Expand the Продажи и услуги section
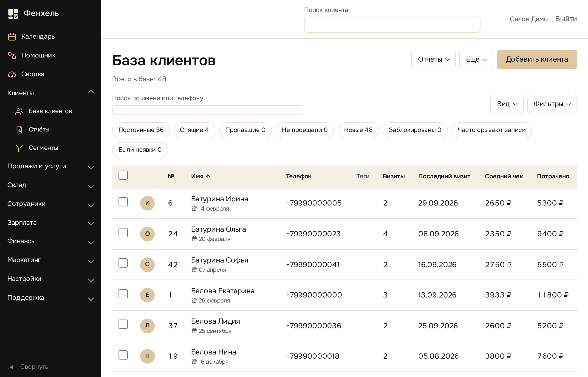Image resolution: width=588 pixels, height=377 pixels. coord(50,166)
